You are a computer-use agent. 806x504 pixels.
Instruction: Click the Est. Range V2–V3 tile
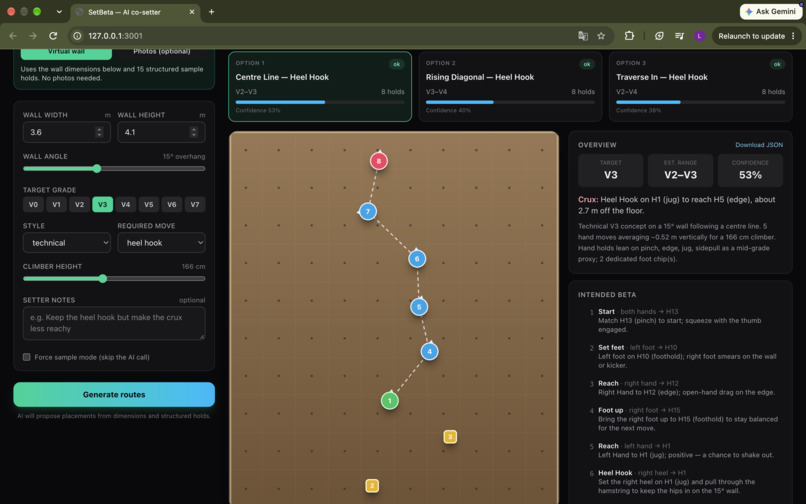click(x=680, y=170)
